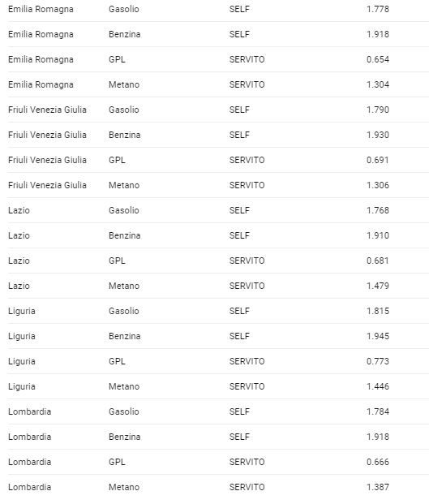
Task: Select the Emilia Romagna GPL SERVITO row
Action: (218, 59)
